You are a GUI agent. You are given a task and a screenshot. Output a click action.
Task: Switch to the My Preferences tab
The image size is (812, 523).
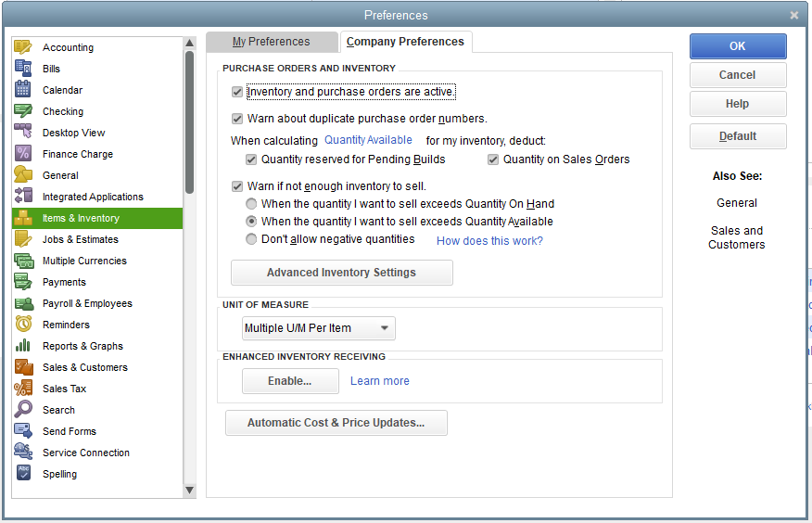271,42
